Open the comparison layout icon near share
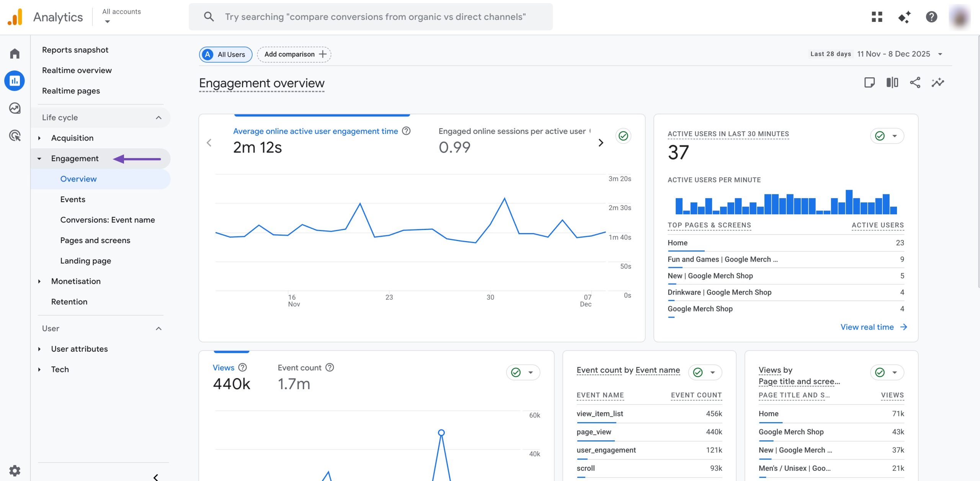This screenshot has height=481, width=980. click(892, 82)
